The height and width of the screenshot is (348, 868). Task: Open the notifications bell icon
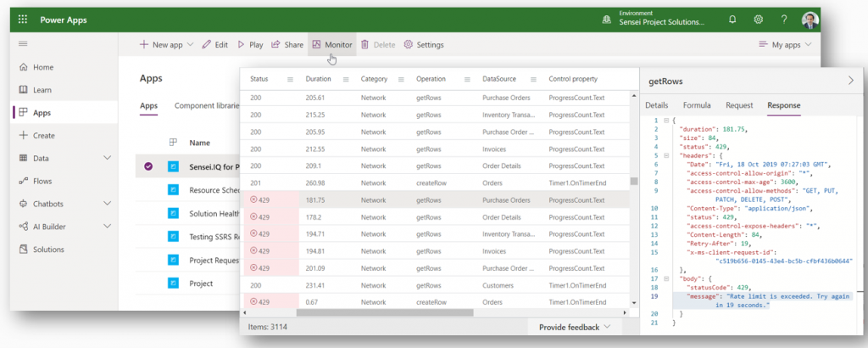[x=732, y=20]
